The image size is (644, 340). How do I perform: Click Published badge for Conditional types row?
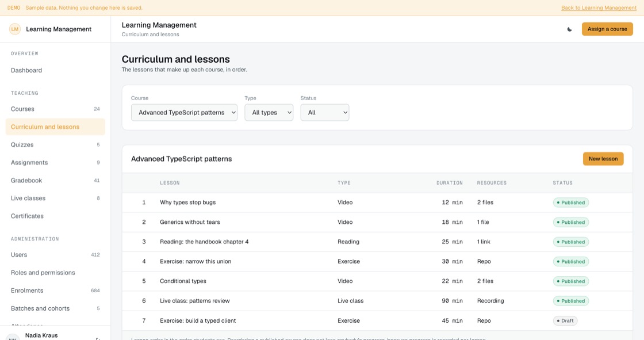click(x=571, y=281)
